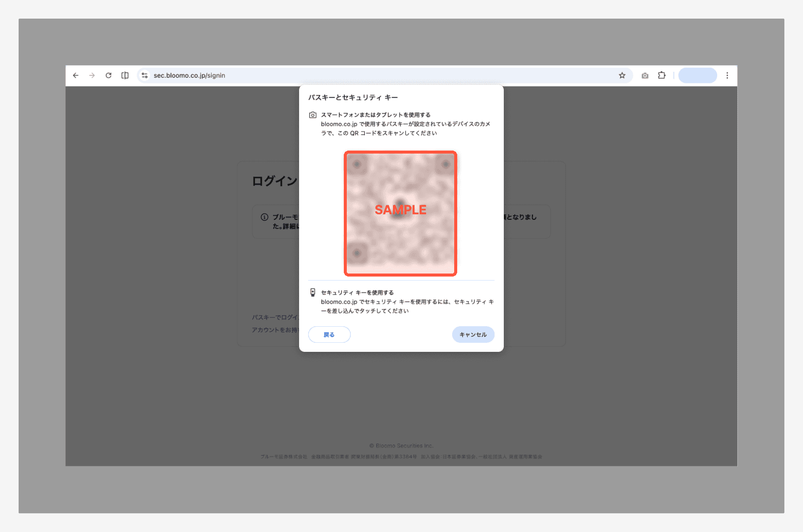Click the blurred QR code image

pyautogui.click(x=400, y=213)
